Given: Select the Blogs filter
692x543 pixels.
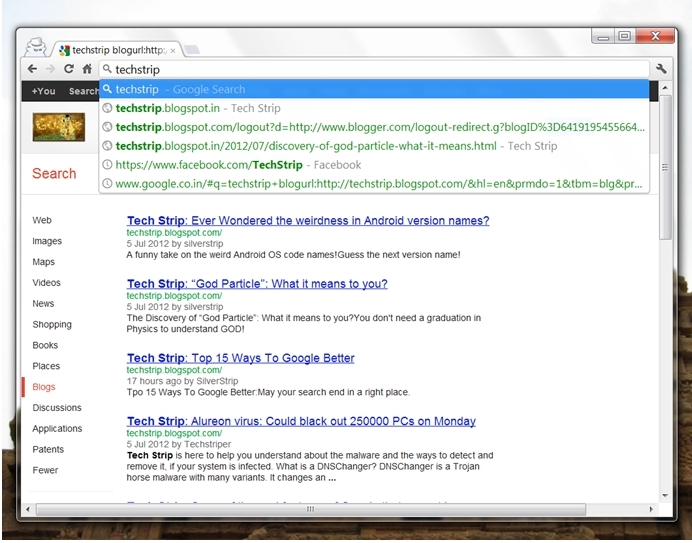Looking at the screenshot, I should tap(44, 387).
